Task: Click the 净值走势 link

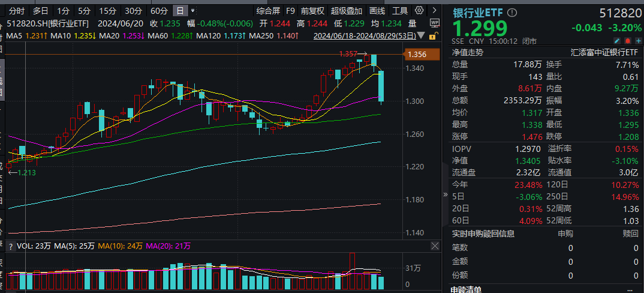Action: [x=468, y=52]
